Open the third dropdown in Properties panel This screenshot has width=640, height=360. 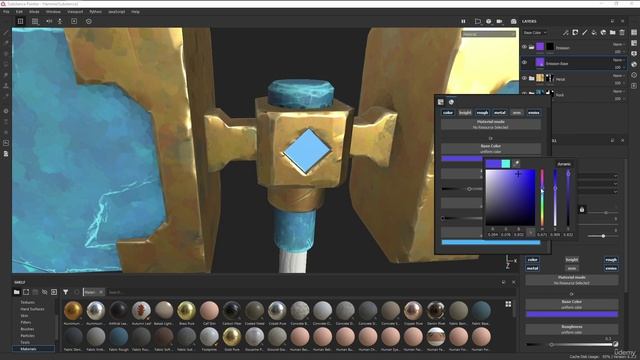coord(598,191)
